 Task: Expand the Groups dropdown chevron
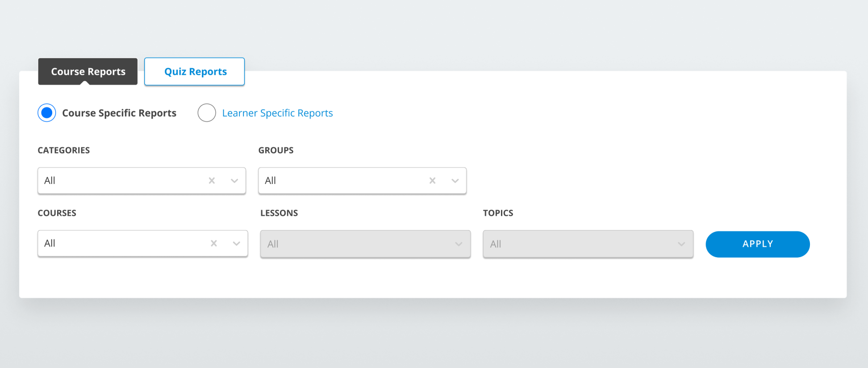455,181
